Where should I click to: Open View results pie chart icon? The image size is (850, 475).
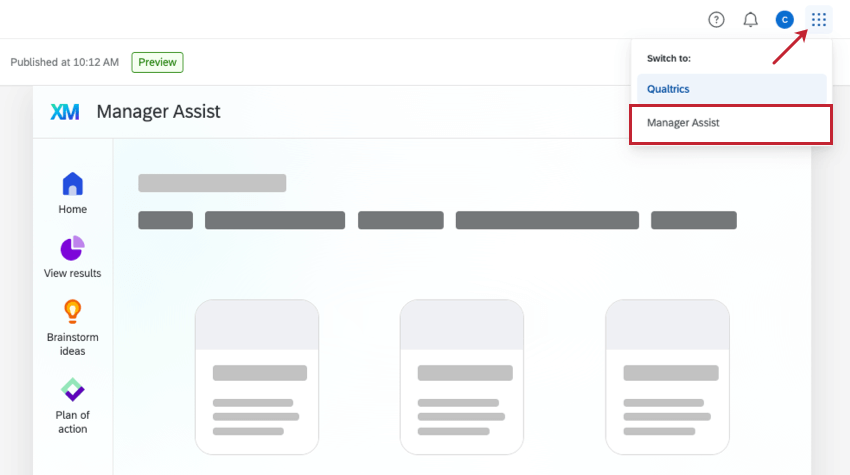point(72,248)
